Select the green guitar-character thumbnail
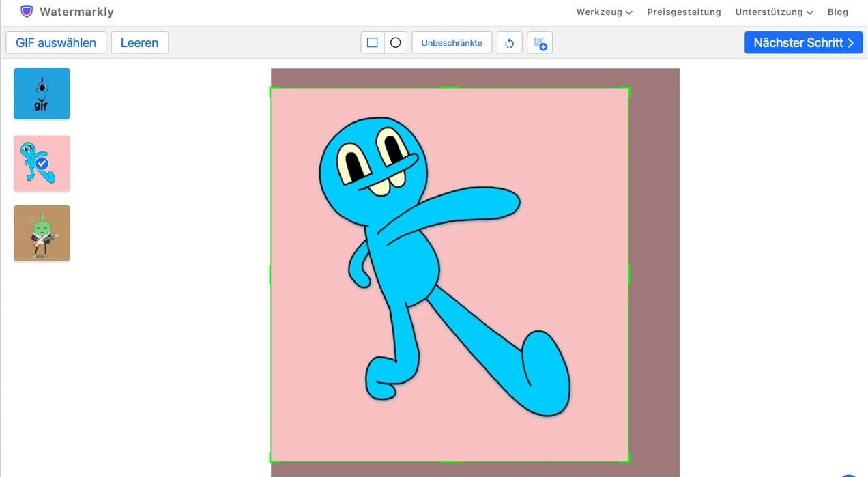This screenshot has width=868, height=477. (x=42, y=233)
